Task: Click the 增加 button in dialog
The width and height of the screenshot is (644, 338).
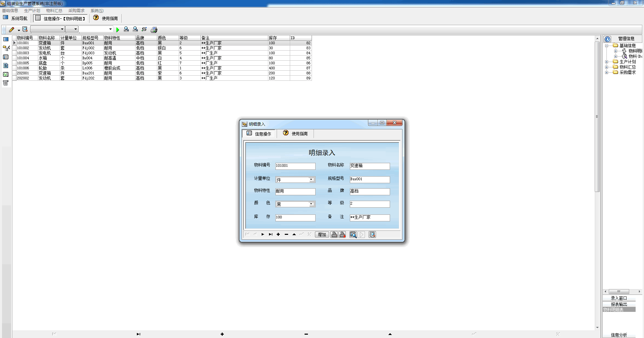Action: [x=322, y=234]
